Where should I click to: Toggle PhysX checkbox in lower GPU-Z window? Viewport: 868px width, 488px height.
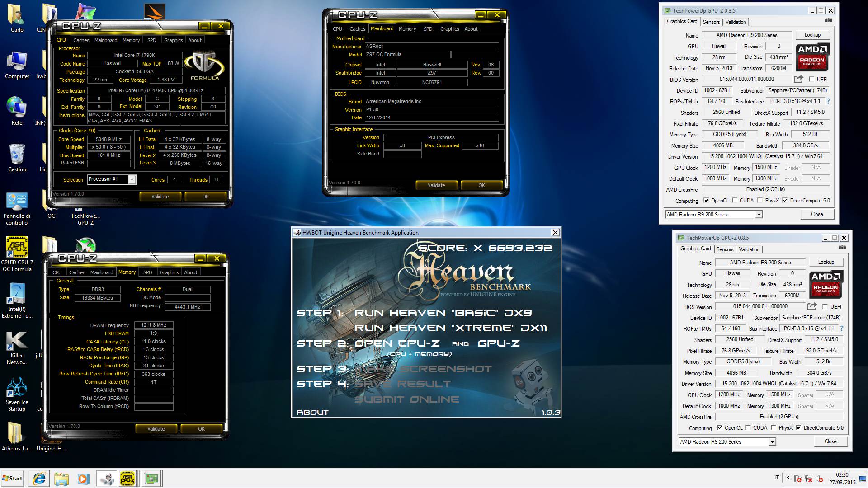pos(774,428)
